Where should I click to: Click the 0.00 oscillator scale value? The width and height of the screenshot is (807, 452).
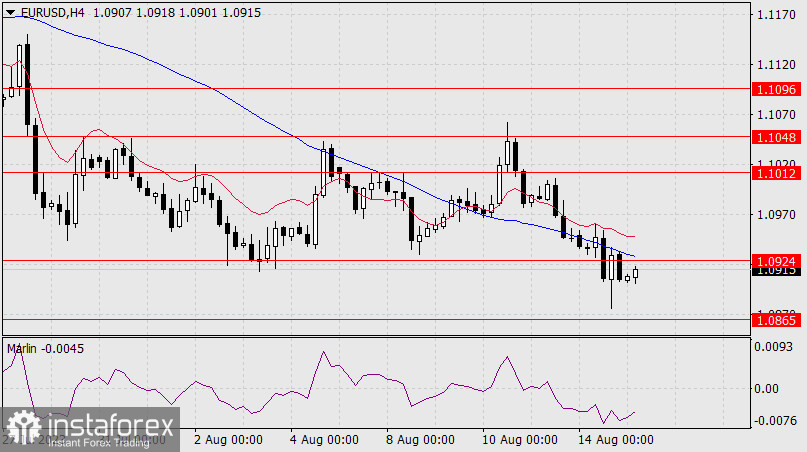click(766, 389)
